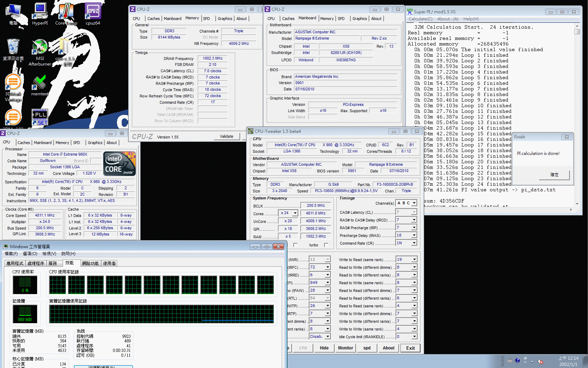Click the Z icon of CPU-Z Memory window
The width and height of the screenshot is (588, 368).
[x=133, y=9]
